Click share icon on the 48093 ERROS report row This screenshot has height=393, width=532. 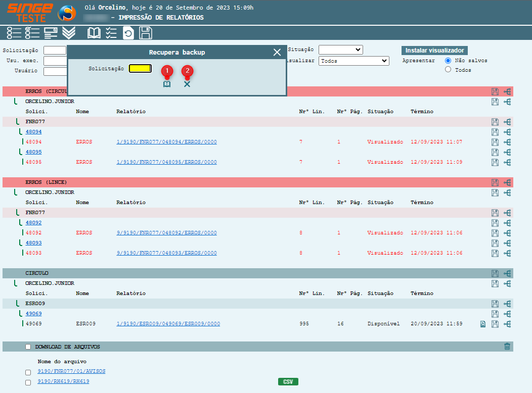(x=507, y=253)
